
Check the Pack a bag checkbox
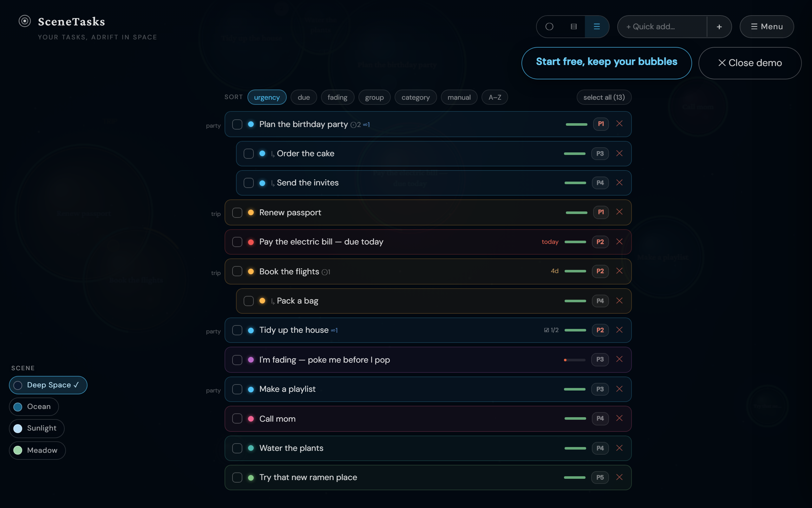point(249,301)
